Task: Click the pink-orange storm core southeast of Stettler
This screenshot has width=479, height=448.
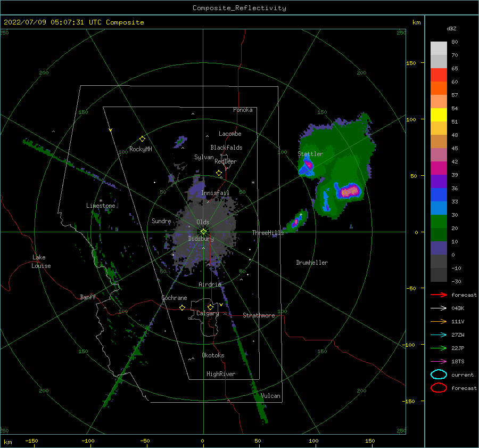Action: pyautogui.click(x=349, y=191)
